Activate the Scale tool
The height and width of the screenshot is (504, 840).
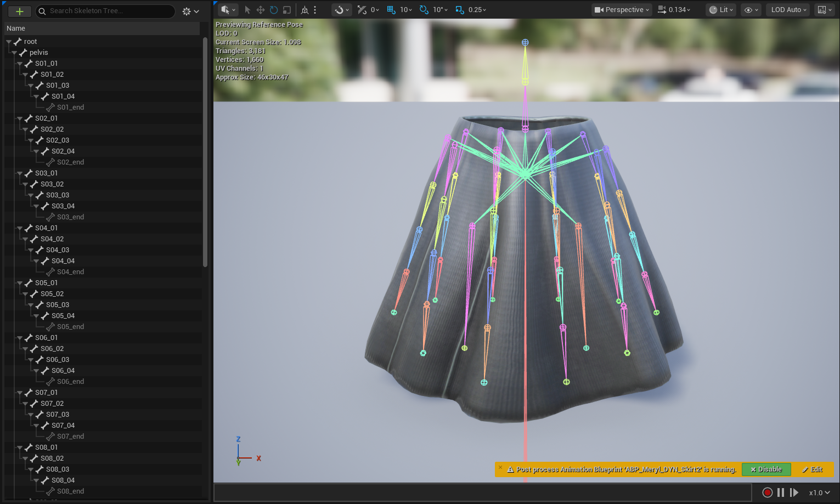(286, 10)
